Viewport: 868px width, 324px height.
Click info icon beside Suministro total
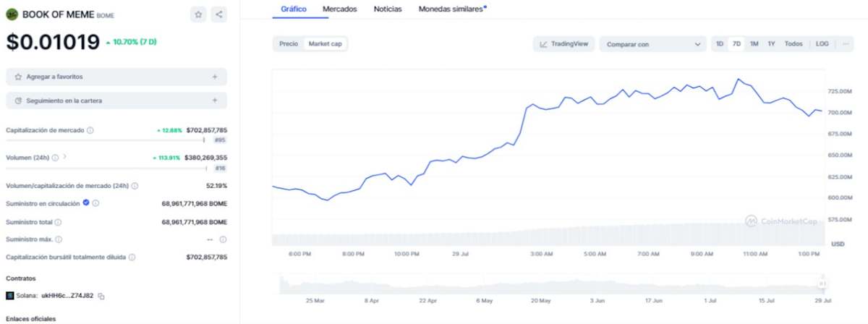tap(59, 222)
